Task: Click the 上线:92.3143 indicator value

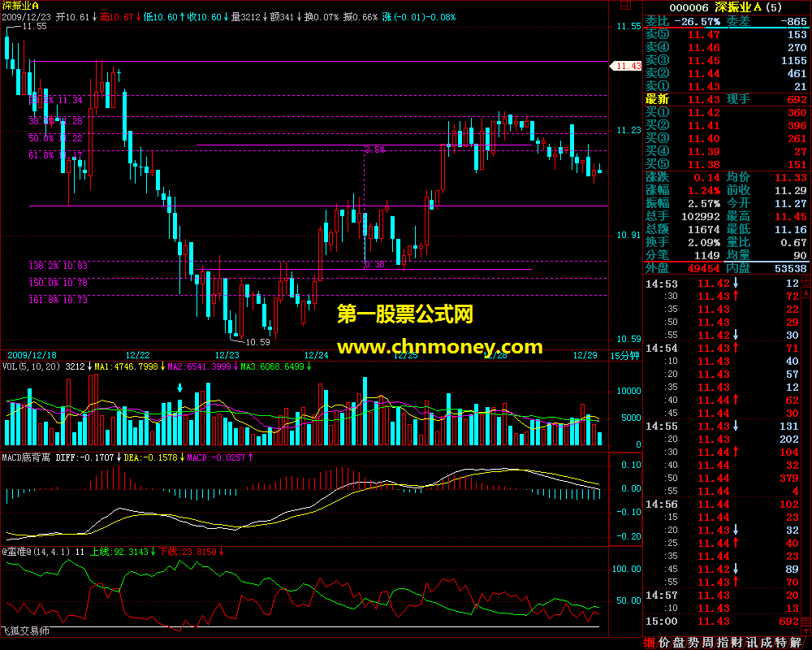Action: point(119,552)
